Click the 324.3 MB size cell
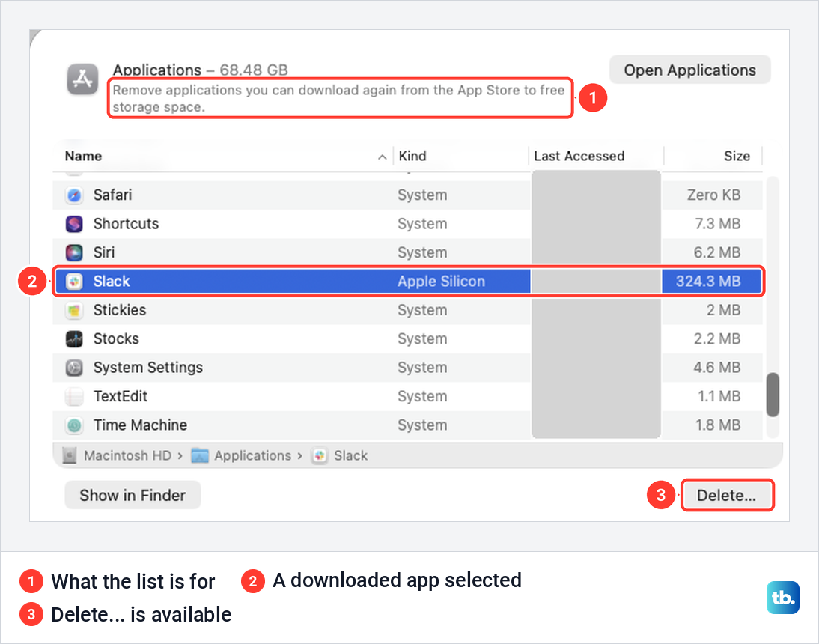Viewport: 819px width, 644px height. (708, 282)
